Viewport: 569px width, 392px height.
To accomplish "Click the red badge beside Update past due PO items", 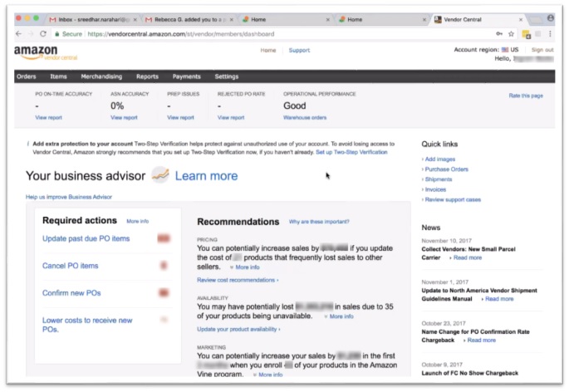I will [x=164, y=238].
